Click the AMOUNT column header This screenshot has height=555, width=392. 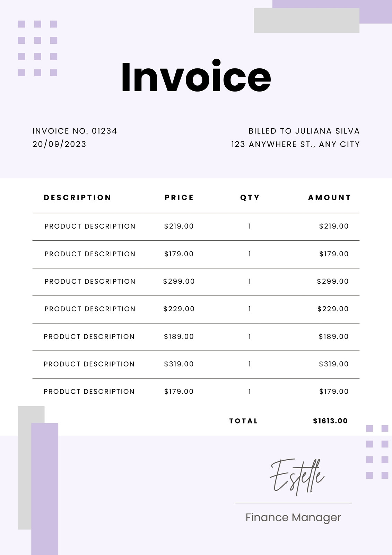(x=329, y=198)
